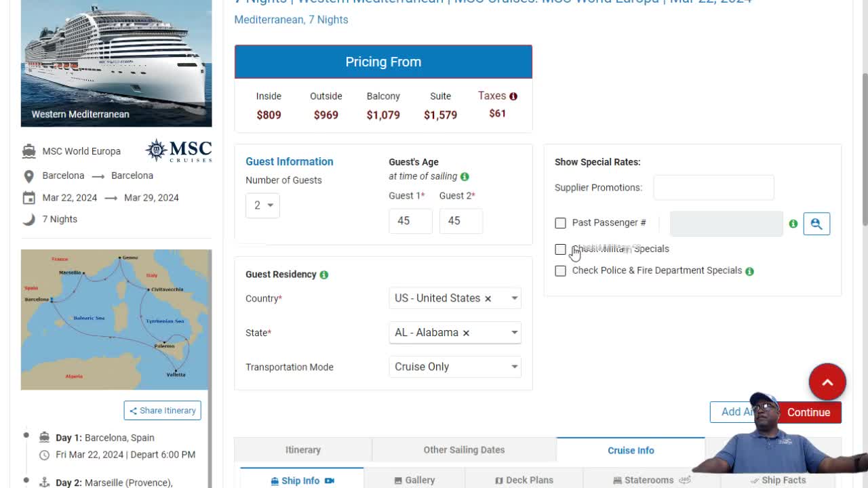Screen dimensions: 868x488
Task: Click the Outside price $969
Action: 325,115
